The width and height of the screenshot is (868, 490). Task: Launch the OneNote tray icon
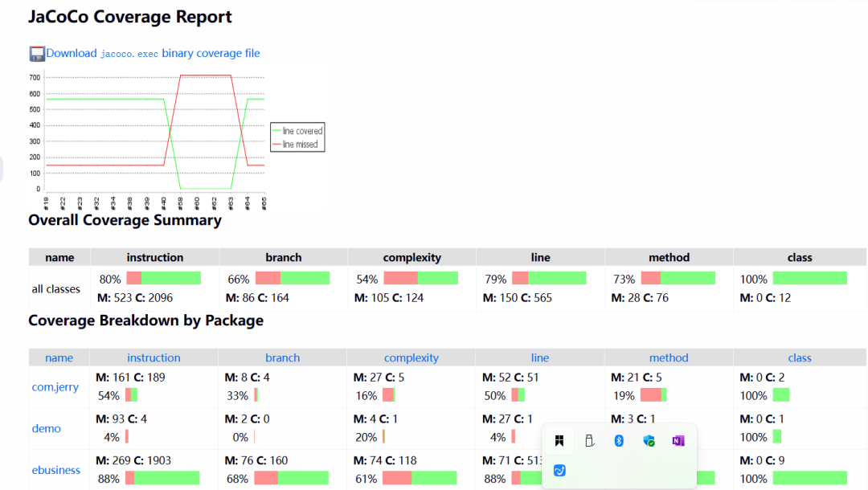click(678, 441)
